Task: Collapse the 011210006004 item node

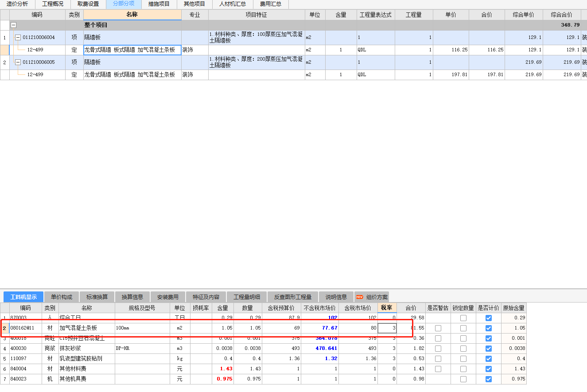Action: tap(18, 38)
